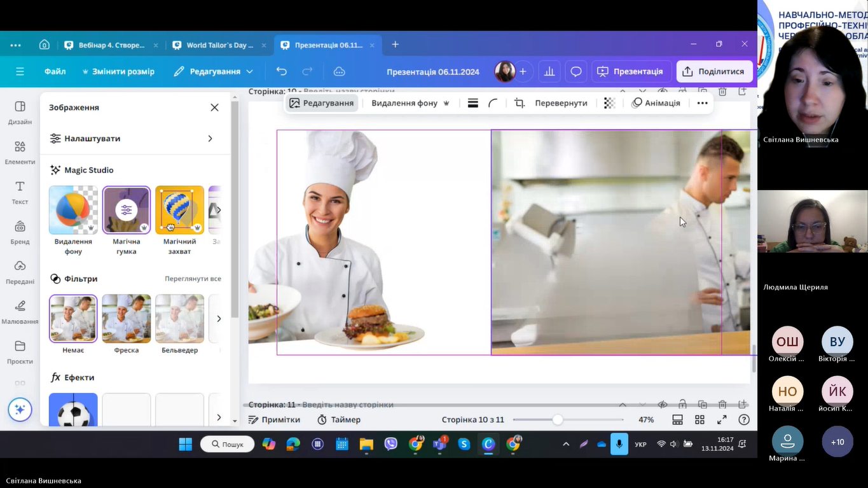
Task: Open the comments speech bubble icon
Action: 576,71
